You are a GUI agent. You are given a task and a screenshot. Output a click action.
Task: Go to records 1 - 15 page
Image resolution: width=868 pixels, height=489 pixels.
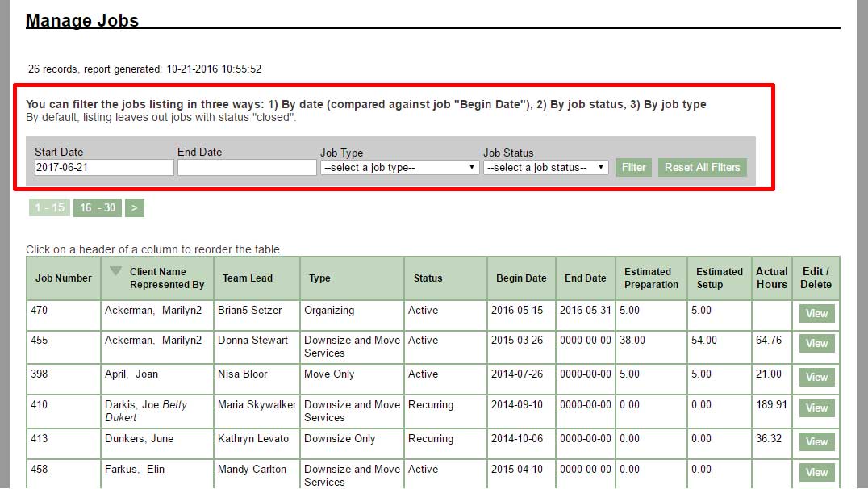[x=49, y=207]
